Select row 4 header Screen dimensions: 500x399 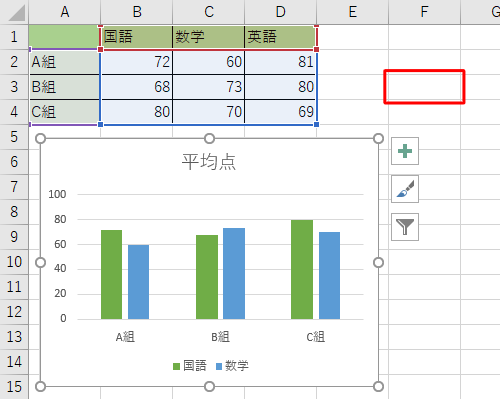pos(14,112)
